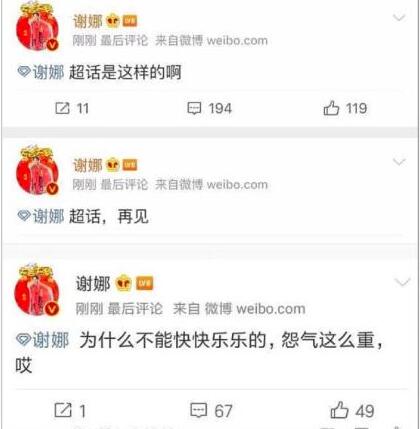The width and height of the screenshot is (420, 429).
Task: Open the chevron menu on first post
Action: click(x=399, y=17)
